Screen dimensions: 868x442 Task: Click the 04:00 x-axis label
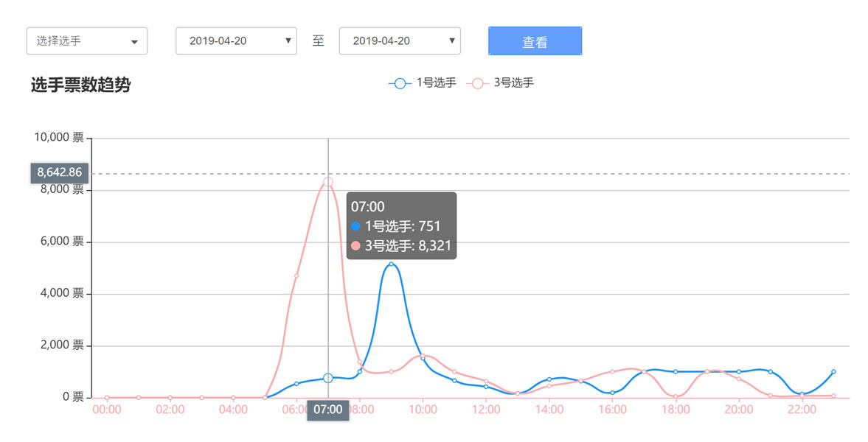pos(233,410)
